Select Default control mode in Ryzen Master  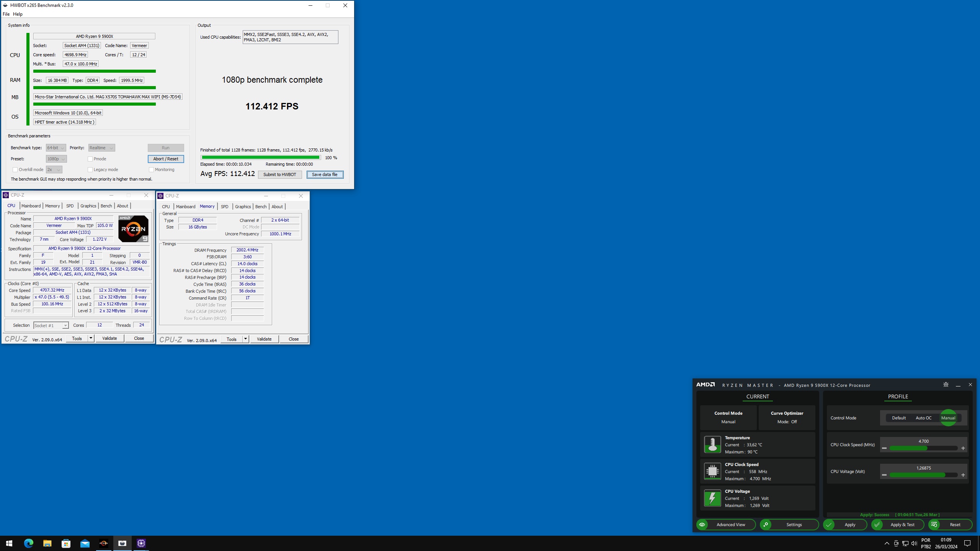[898, 418]
